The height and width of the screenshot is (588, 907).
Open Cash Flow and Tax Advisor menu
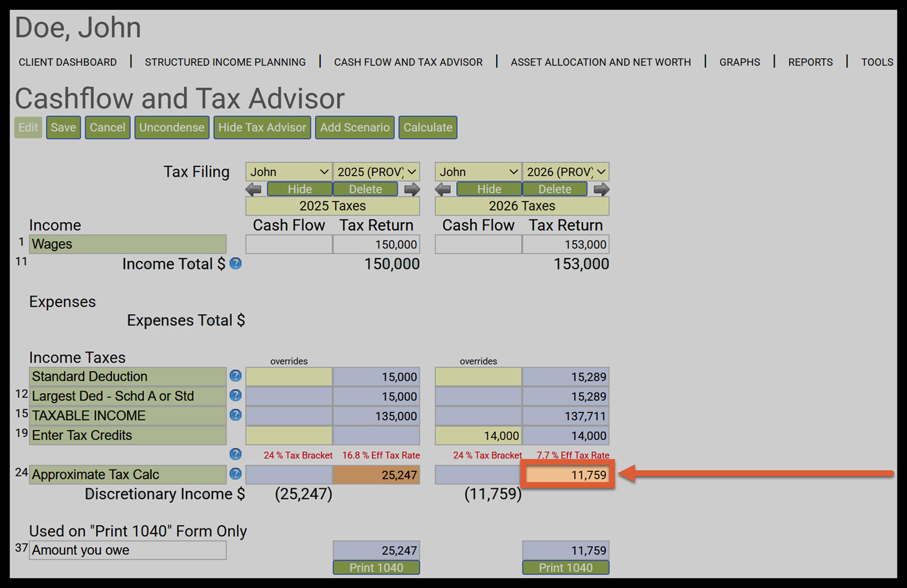tap(408, 62)
